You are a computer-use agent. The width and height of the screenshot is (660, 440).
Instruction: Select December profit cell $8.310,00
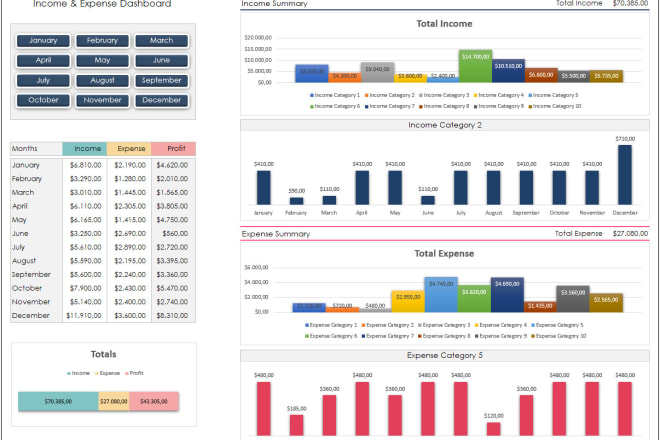point(172,316)
